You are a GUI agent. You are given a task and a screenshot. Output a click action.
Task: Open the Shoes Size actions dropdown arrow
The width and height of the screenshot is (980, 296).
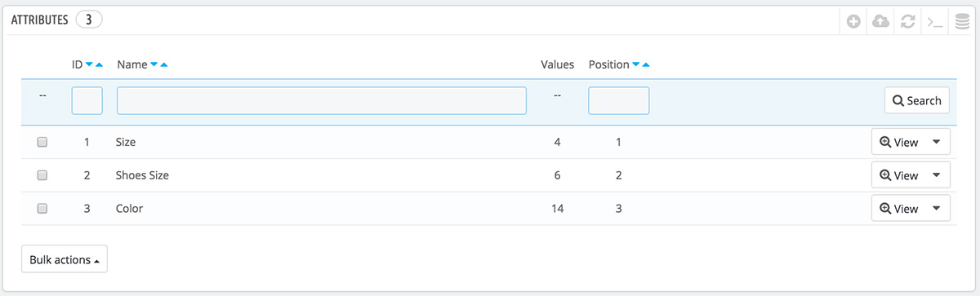coord(937,175)
